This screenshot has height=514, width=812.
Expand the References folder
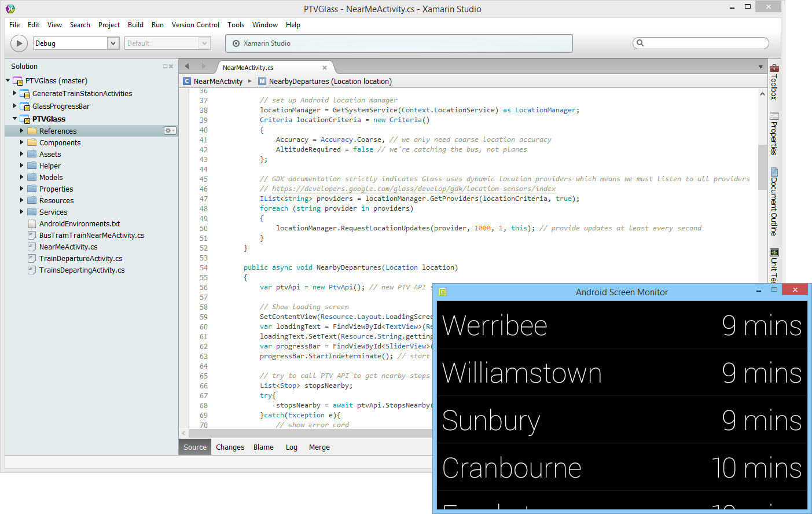tap(22, 131)
